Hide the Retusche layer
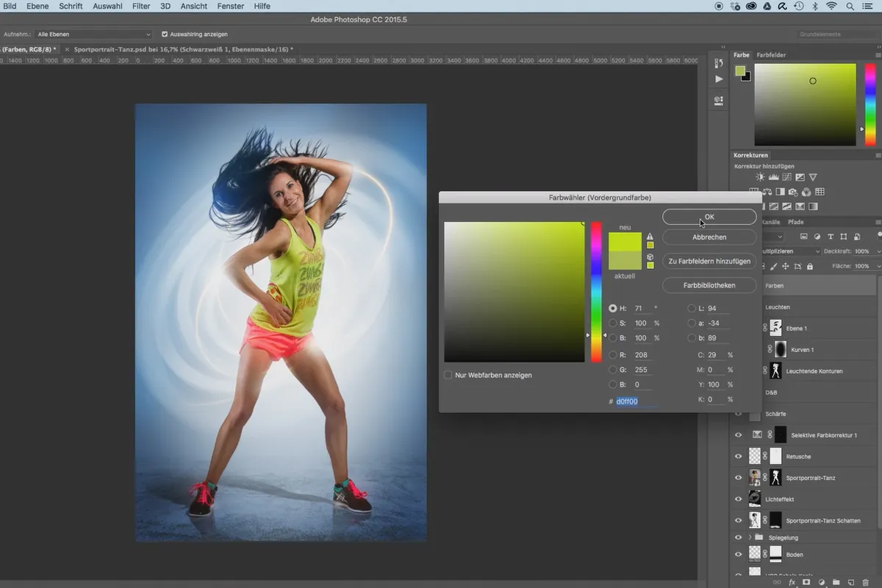This screenshot has height=588, width=882. [739, 456]
